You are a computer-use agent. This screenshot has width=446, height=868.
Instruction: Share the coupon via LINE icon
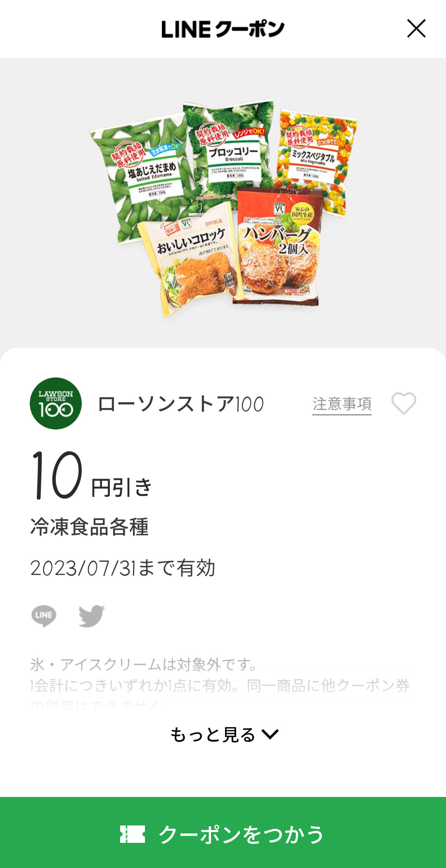44,616
